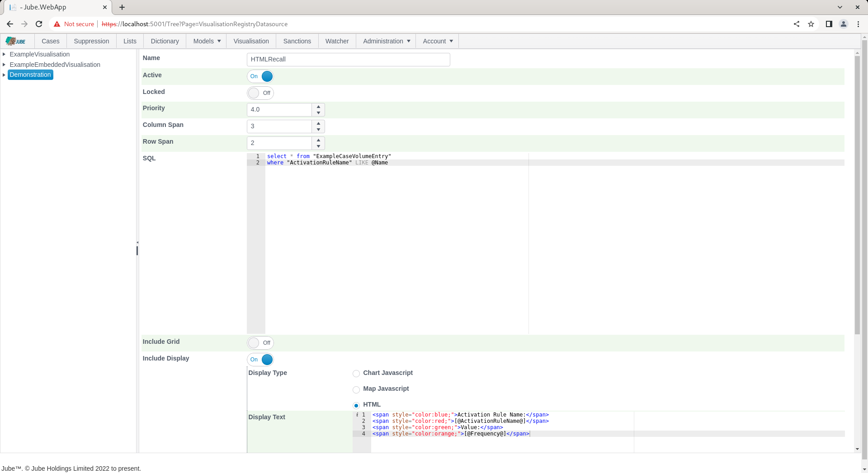The width and height of the screenshot is (868, 473).
Task: Expand the ExampleVisualisation tree node
Action: pos(4,54)
